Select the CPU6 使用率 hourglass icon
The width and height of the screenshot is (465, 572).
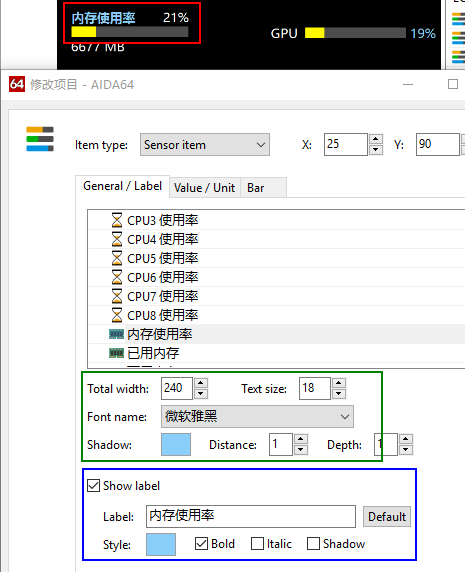117,277
